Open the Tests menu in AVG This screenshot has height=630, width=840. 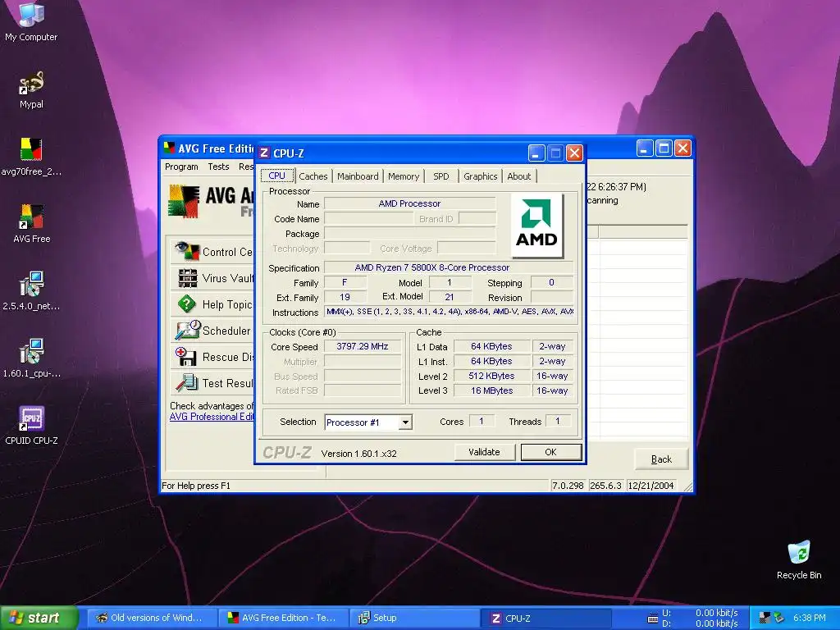point(218,167)
